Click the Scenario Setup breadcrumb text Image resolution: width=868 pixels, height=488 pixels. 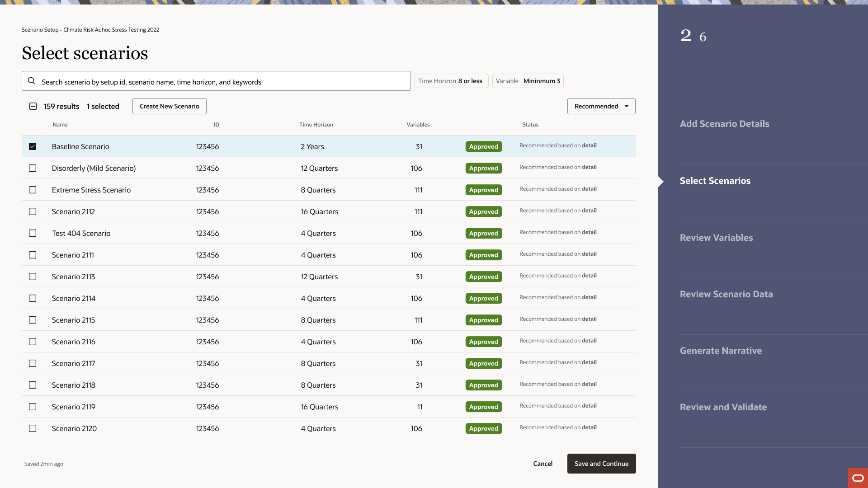(90, 30)
